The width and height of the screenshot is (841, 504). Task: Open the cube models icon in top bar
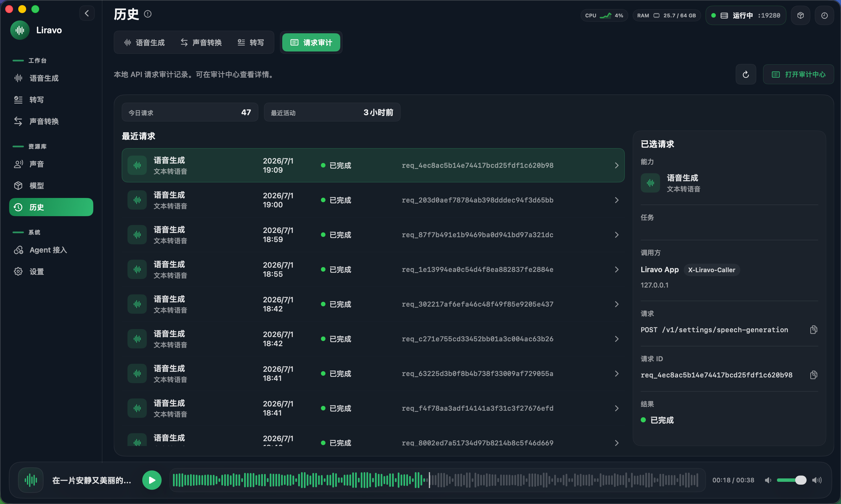point(801,15)
